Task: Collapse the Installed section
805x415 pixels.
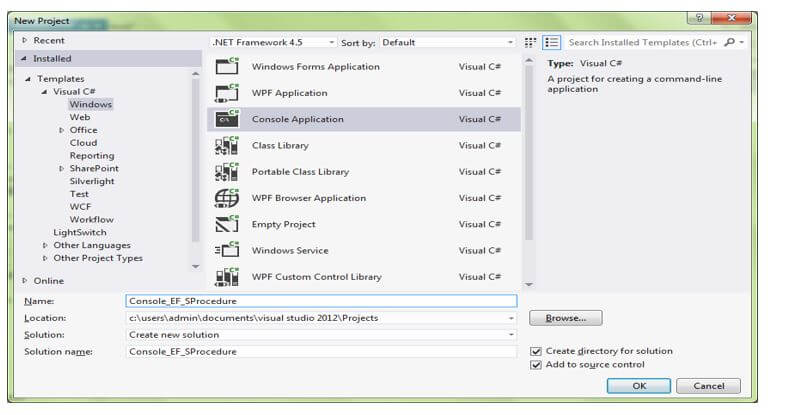Action: coord(24,59)
